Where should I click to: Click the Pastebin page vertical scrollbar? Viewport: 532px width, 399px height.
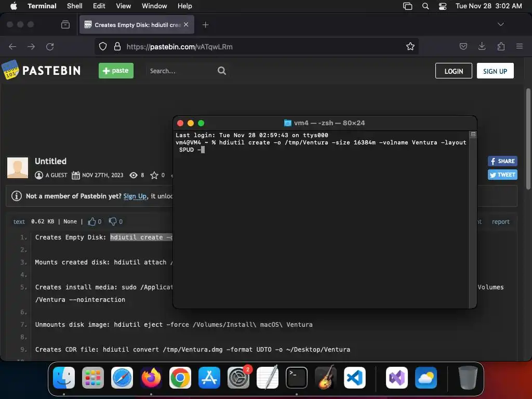[x=528, y=139]
